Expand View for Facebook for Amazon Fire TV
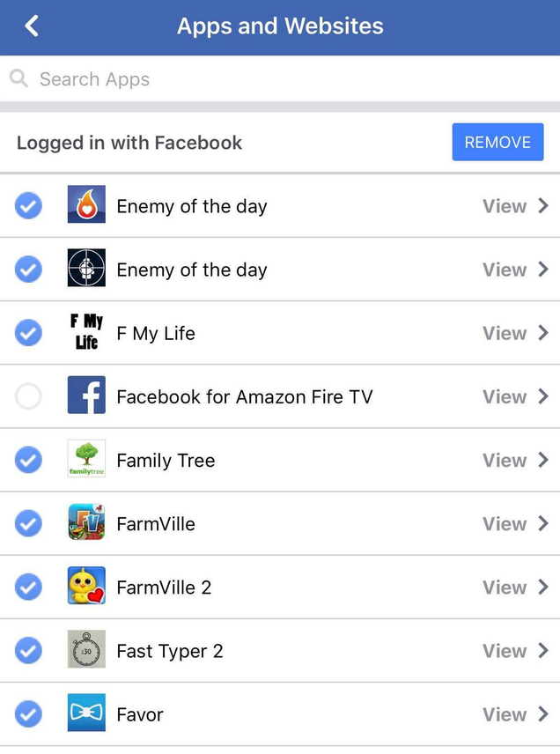This screenshot has width=560, height=754. pos(515,396)
